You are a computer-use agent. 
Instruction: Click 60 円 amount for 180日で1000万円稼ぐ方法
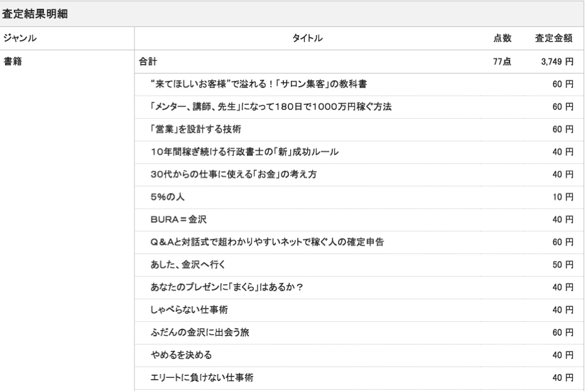pyautogui.click(x=563, y=107)
